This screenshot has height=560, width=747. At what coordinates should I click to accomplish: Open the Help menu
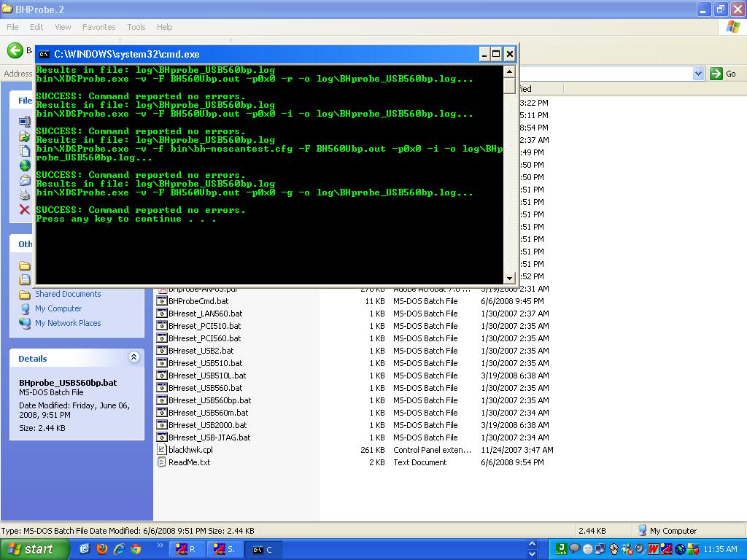(164, 27)
